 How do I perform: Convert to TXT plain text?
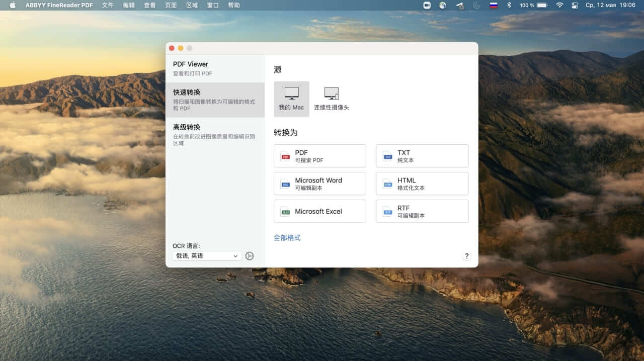coord(422,156)
